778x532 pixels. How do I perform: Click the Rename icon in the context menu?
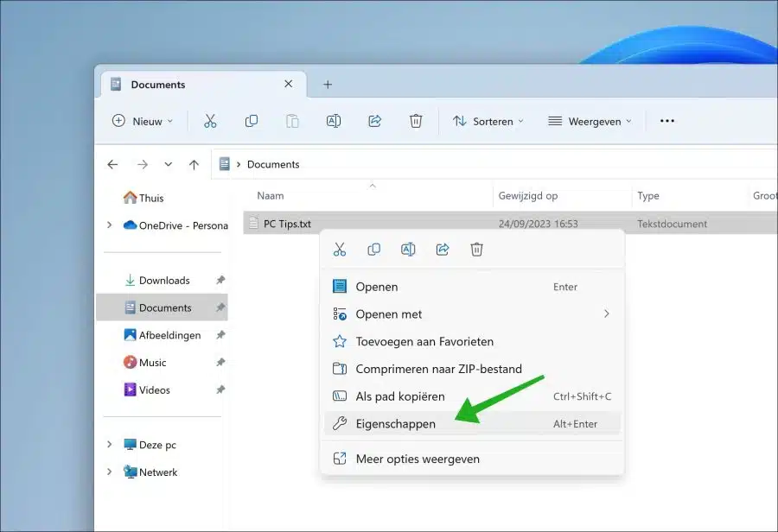click(x=408, y=250)
